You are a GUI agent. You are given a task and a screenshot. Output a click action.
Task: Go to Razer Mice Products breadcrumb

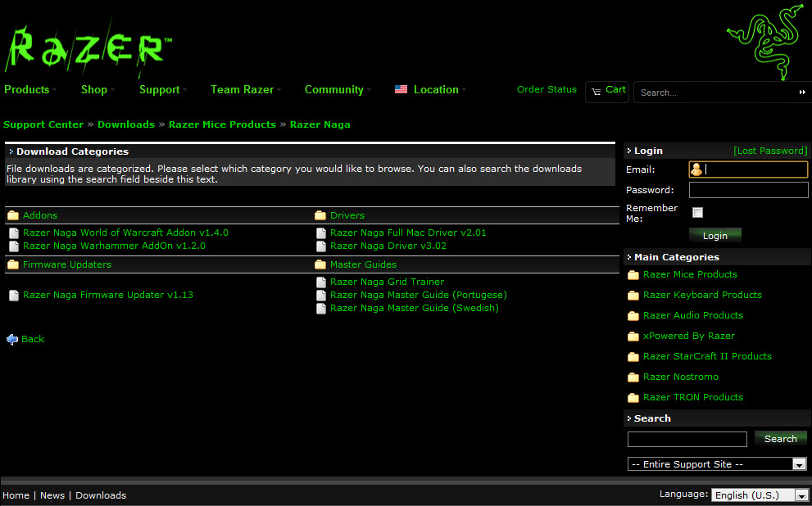tap(222, 124)
